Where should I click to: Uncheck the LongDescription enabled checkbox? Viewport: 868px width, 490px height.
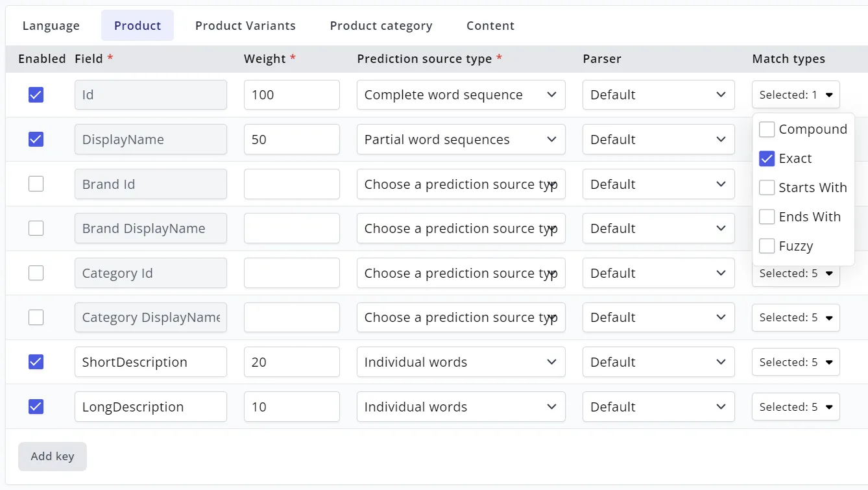click(x=36, y=407)
